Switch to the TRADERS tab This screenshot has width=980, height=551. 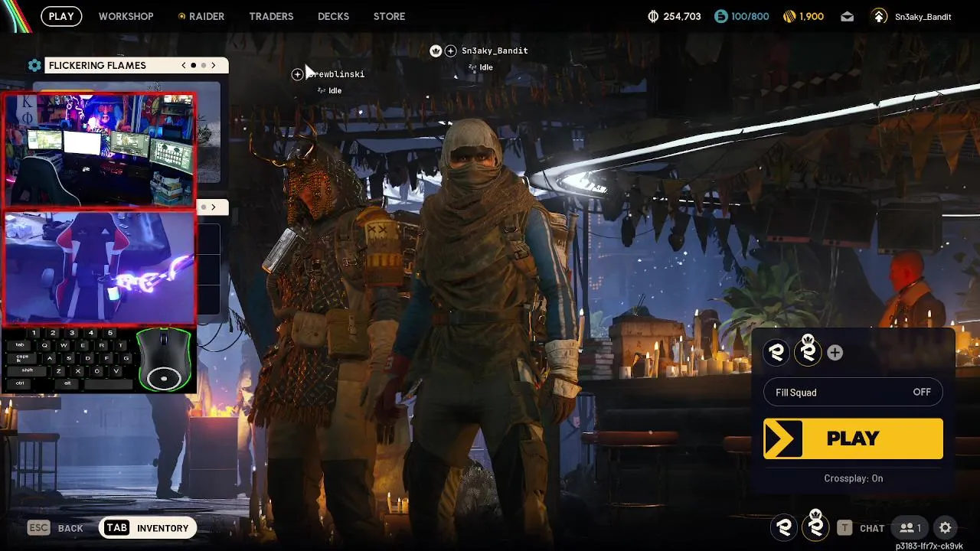pos(271,16)
